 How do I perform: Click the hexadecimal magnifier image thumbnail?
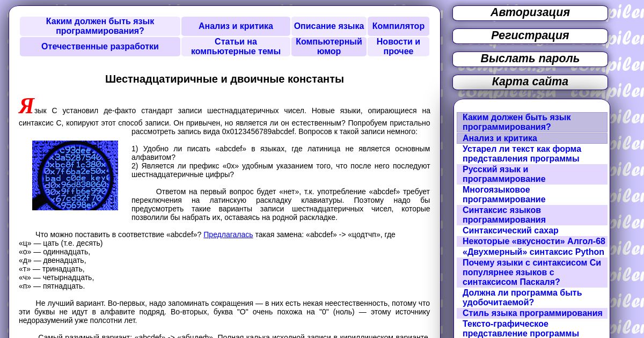tap(75, 175)
